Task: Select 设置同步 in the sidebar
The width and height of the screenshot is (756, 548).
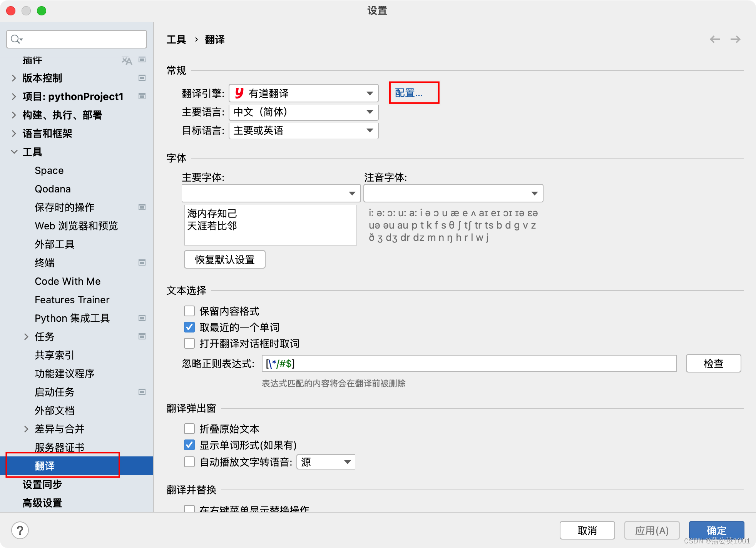Action: coord(42,485)
